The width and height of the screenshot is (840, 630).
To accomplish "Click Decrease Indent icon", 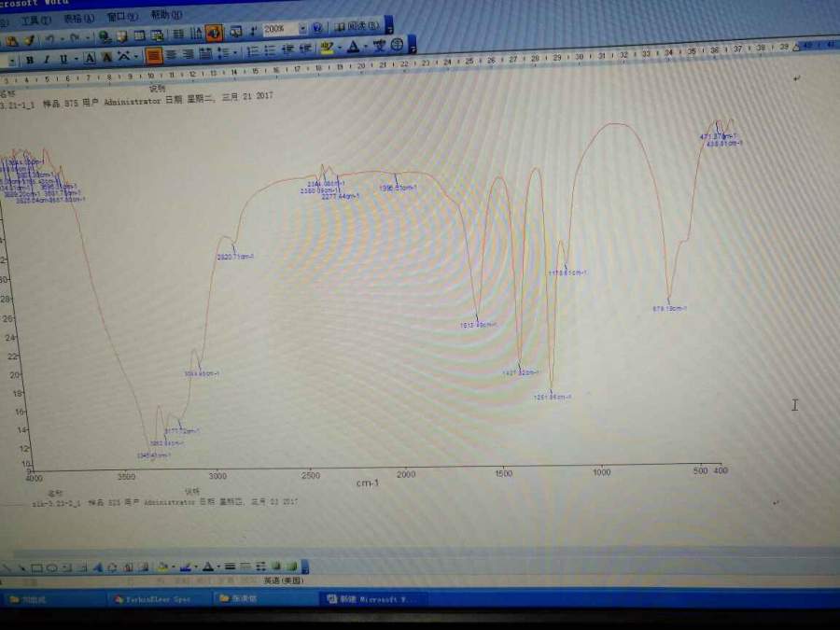I will tap(287, 49).
